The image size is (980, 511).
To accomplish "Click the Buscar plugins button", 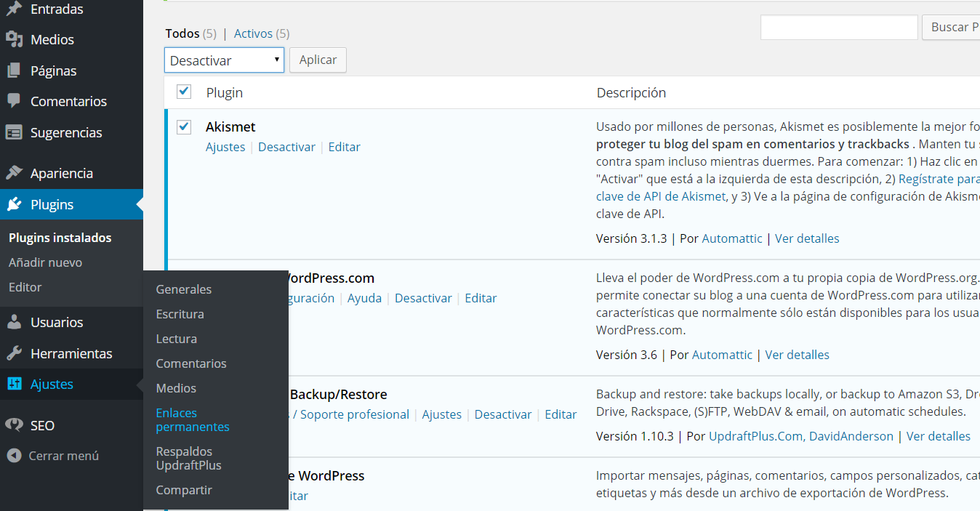I will (x=951, y=27).
